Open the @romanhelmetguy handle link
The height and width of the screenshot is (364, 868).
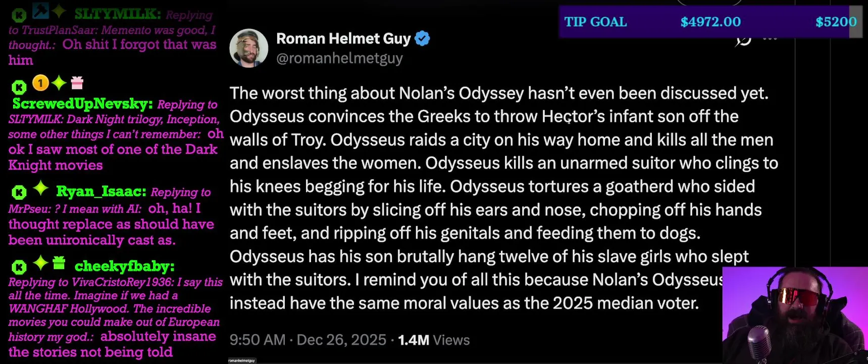pos(339,58)
